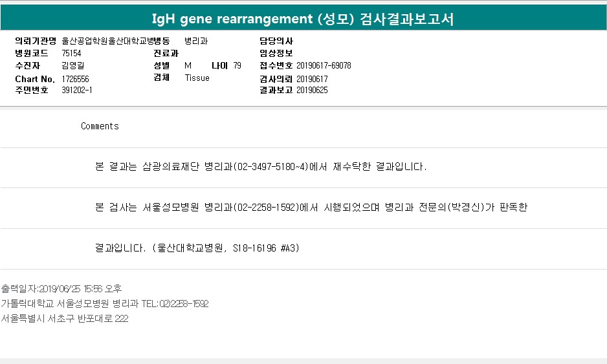Click the Comments heading
The height and width of the screenshot is (364, 607).
pos(100,126)
